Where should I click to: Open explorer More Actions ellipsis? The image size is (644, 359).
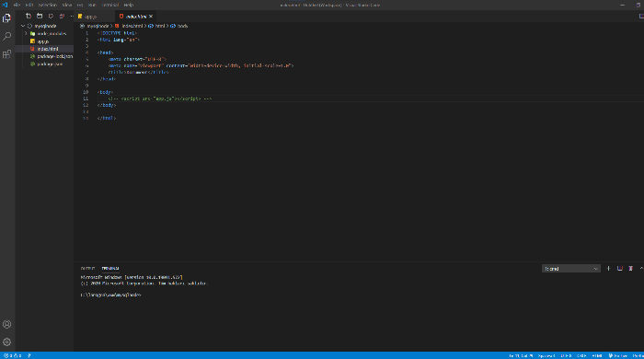pos(72,16)
